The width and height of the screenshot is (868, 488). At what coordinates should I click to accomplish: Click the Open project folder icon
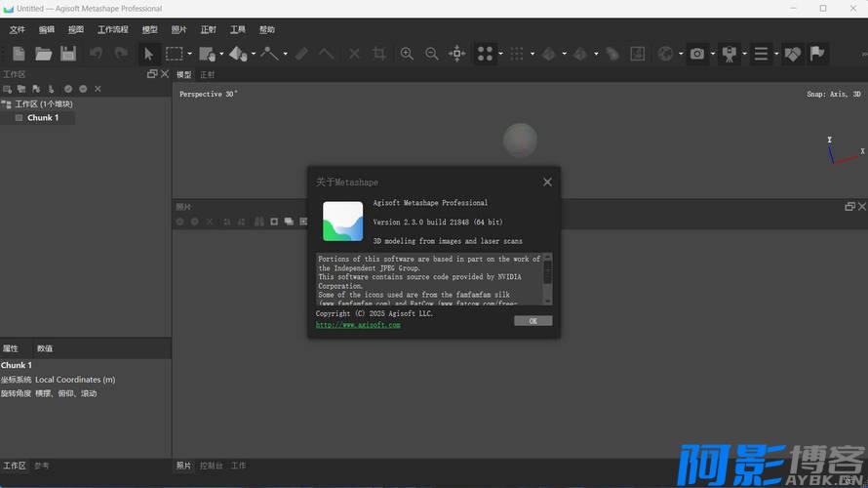[44, 54]
